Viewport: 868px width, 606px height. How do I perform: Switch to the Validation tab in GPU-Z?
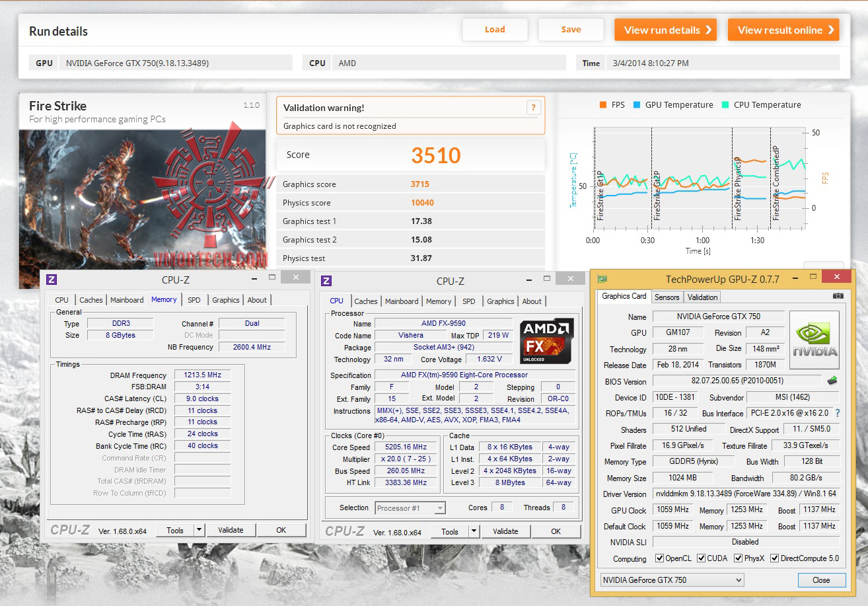[x=702, y=297]
